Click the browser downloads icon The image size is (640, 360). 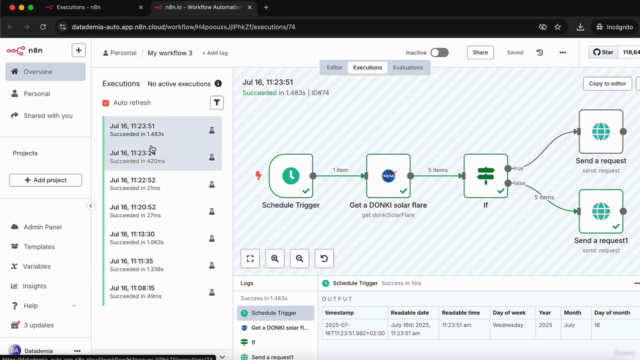click(x=580, y=27)
